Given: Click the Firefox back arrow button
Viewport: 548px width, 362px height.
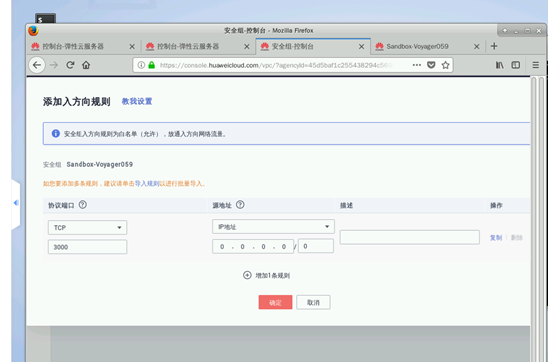Looking at the screenshot, I should click(37, 65).
